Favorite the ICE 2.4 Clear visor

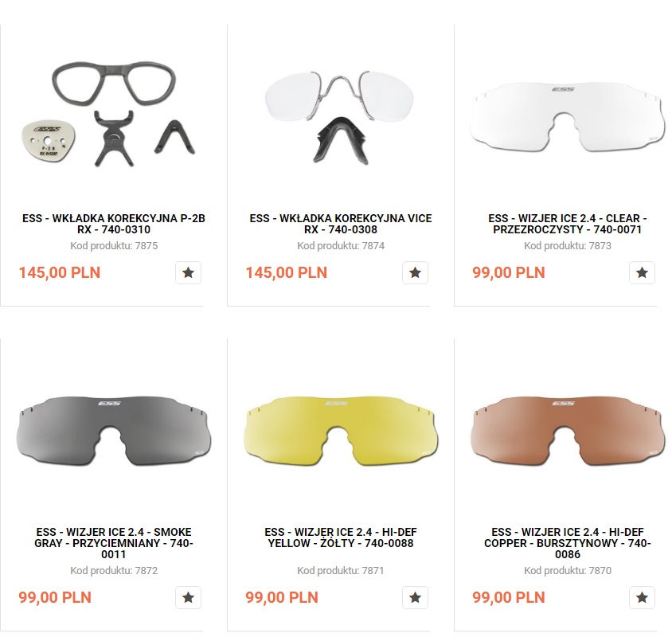[642, 272]
